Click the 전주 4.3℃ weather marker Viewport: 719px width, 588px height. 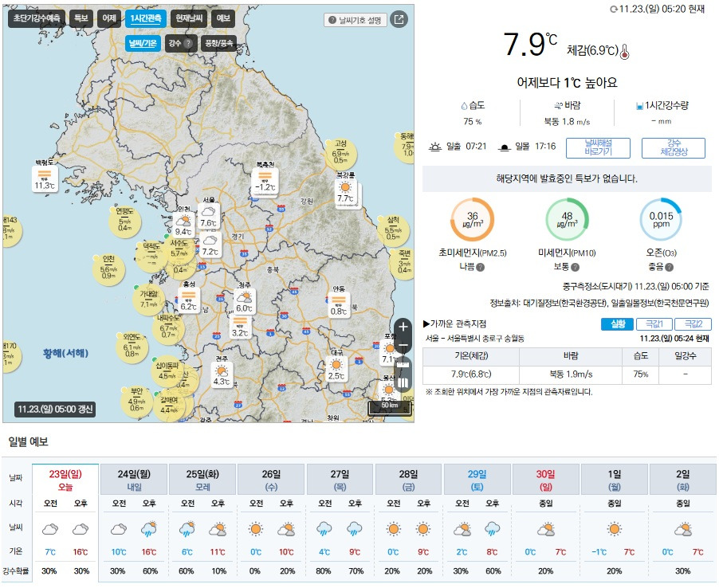point(222,375)
